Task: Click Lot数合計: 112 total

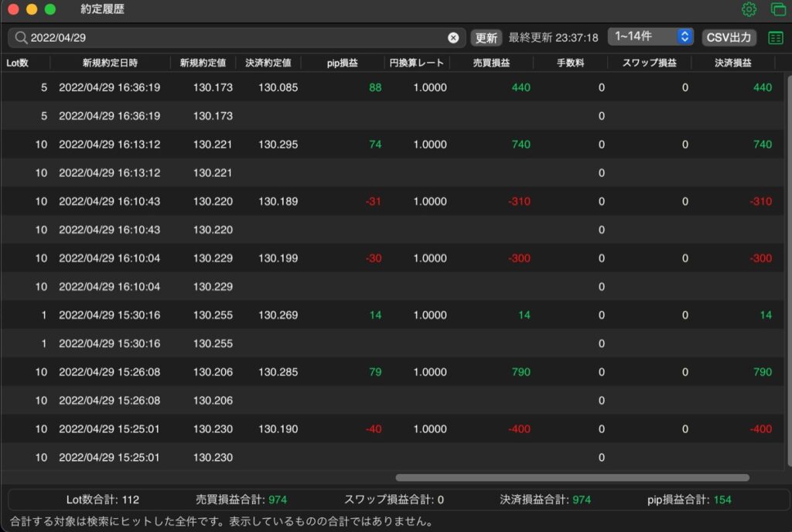Action: 103,500
